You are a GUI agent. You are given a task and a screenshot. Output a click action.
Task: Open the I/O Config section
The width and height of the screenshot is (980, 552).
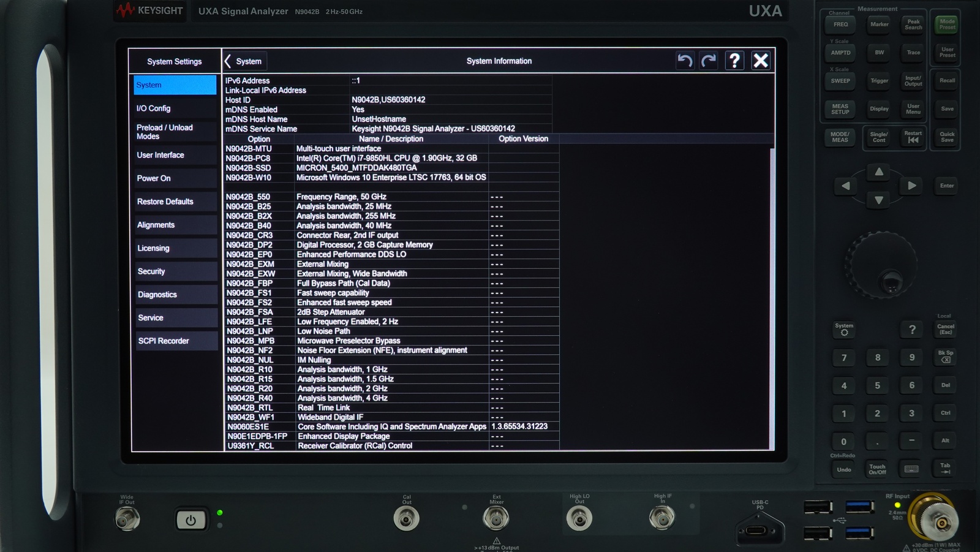tap(175, 108)
